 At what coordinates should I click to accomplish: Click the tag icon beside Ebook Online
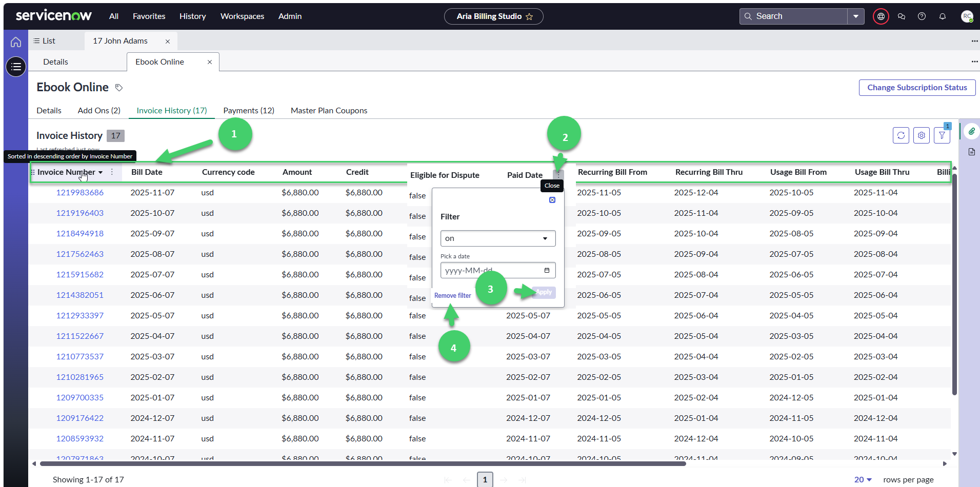click(x=119, y=88)
